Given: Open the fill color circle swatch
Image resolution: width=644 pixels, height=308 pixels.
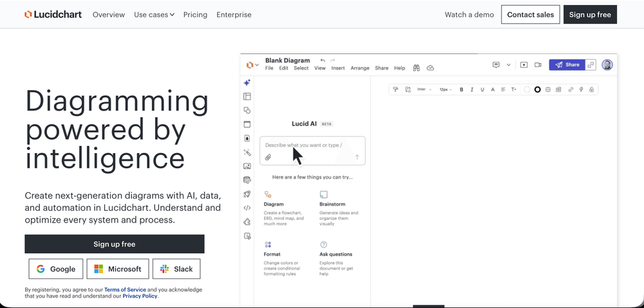Looking at the screenshot, I should point(527,89).
